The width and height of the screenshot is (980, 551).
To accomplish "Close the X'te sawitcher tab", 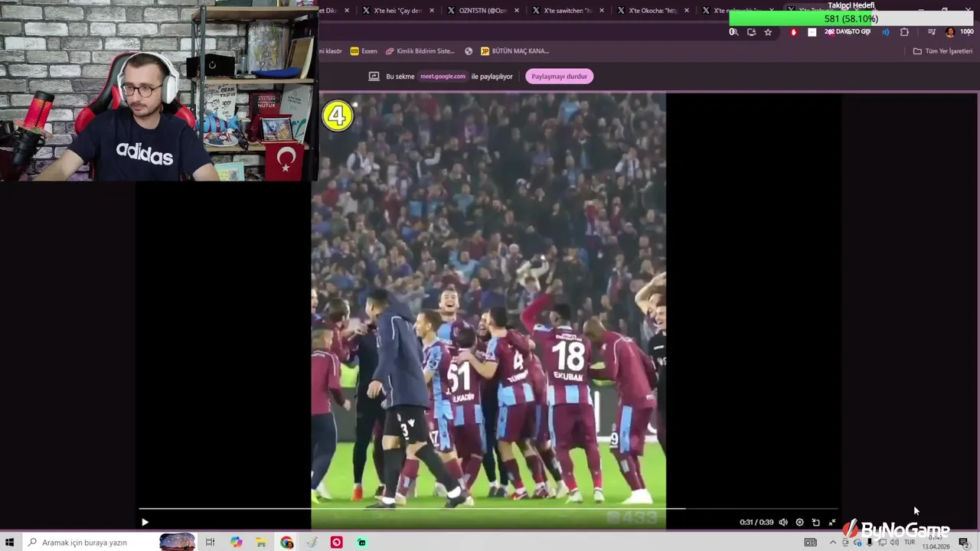I will tap(602, 11).
